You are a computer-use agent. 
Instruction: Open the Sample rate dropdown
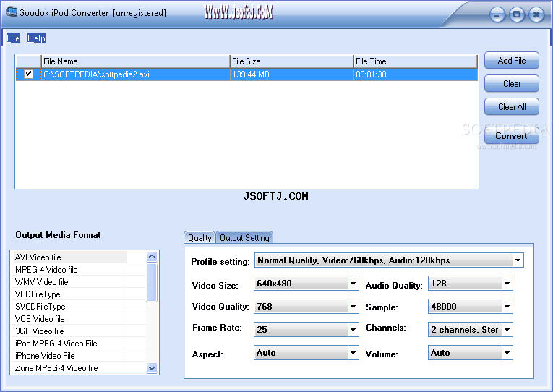click(x=507, y=307)
